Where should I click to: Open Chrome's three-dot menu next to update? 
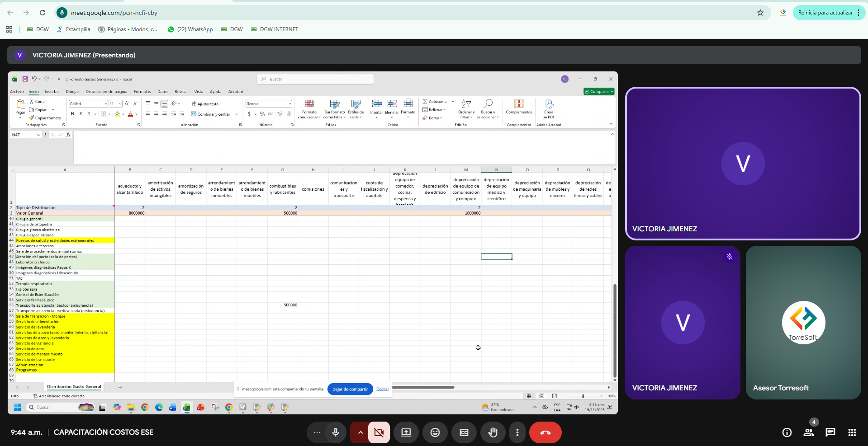coord(859,13)
